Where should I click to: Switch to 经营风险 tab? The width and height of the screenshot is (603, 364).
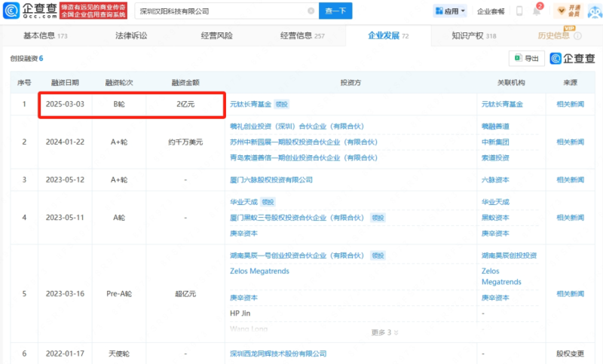[x=216, y=35]
